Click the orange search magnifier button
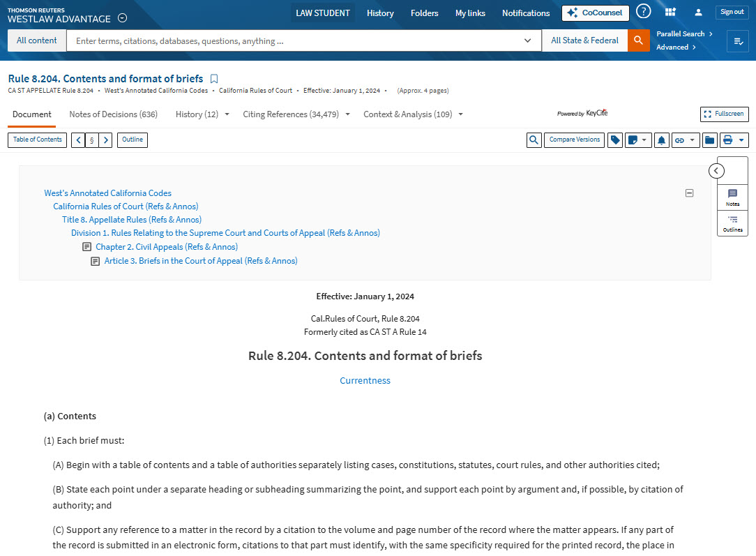Screen dimensions: 756x556 [638, 40]
